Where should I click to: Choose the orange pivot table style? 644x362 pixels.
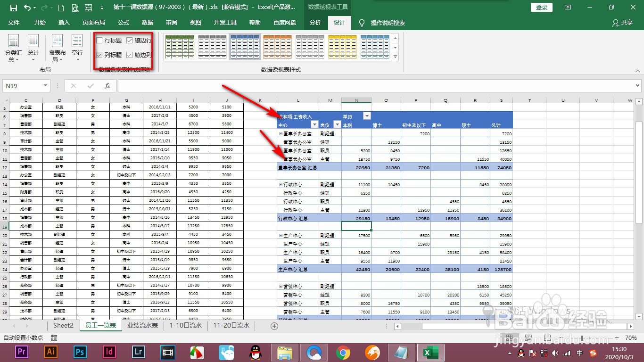[277, 47]
